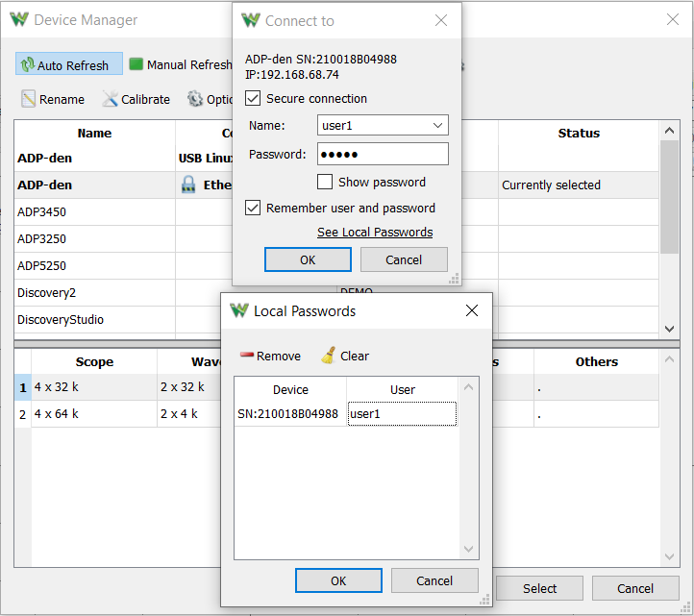Click Local Passwords list scroll up arrow
The width and height of the screenshot is (694, 616).
469,387
